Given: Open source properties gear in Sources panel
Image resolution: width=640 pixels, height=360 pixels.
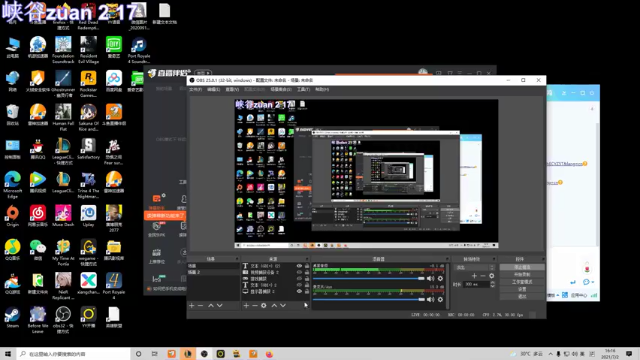Looking at the screenshot, I should [264, 305].
